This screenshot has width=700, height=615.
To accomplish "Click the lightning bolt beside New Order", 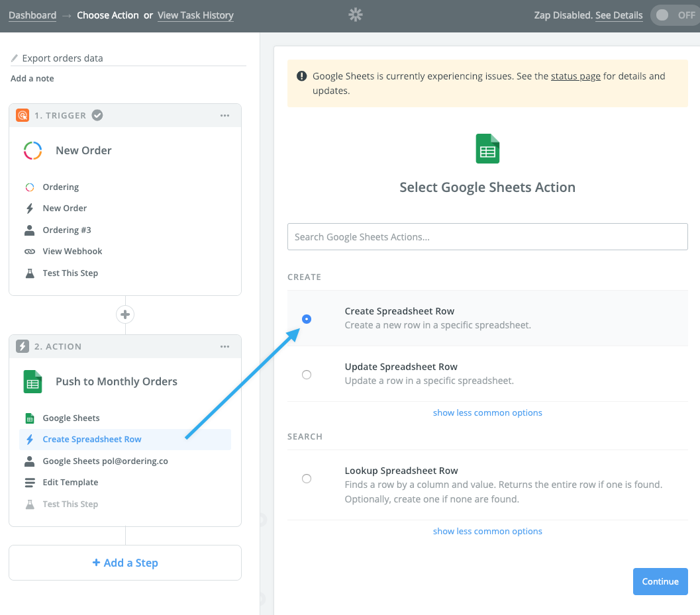I will [x=29, y=209].
